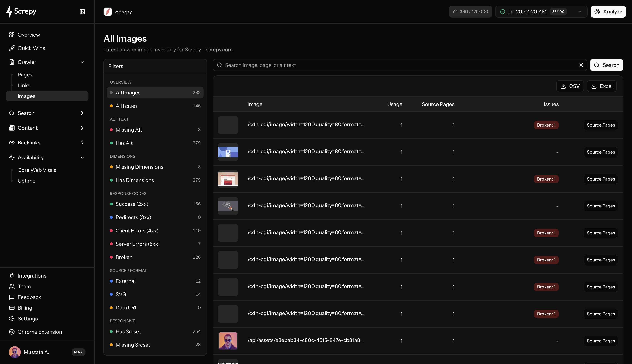Click the CSV download icon
The height and width of the screenshot is (364, 632).
563,86
